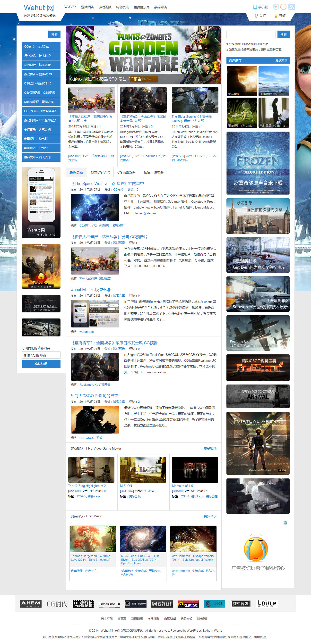The image size is (311, 644).
Task: Click the 更多视频 link
Action: (x=210, y=448)
